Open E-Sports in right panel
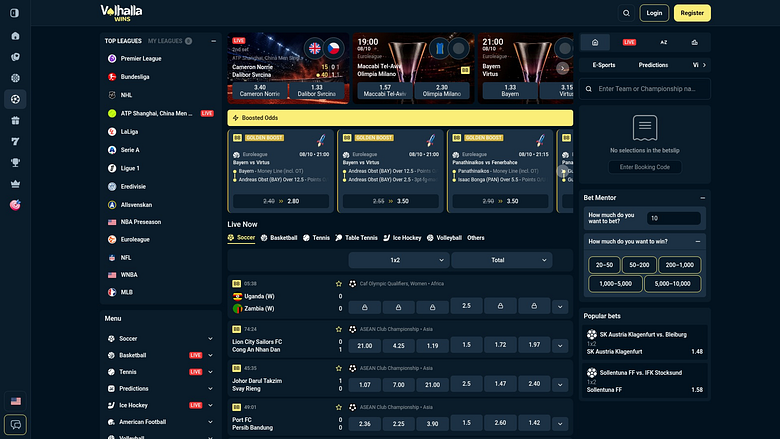This screenshot has width=780, height=439. point(604,65)
